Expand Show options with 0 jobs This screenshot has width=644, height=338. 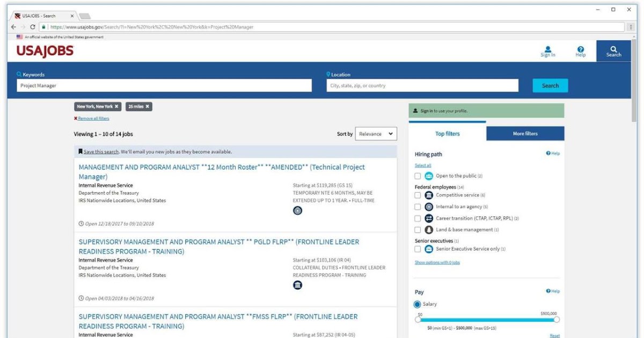437,262
